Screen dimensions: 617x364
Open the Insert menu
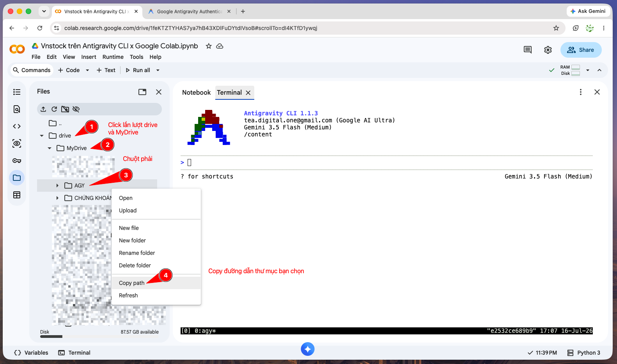tap(89, 57)
